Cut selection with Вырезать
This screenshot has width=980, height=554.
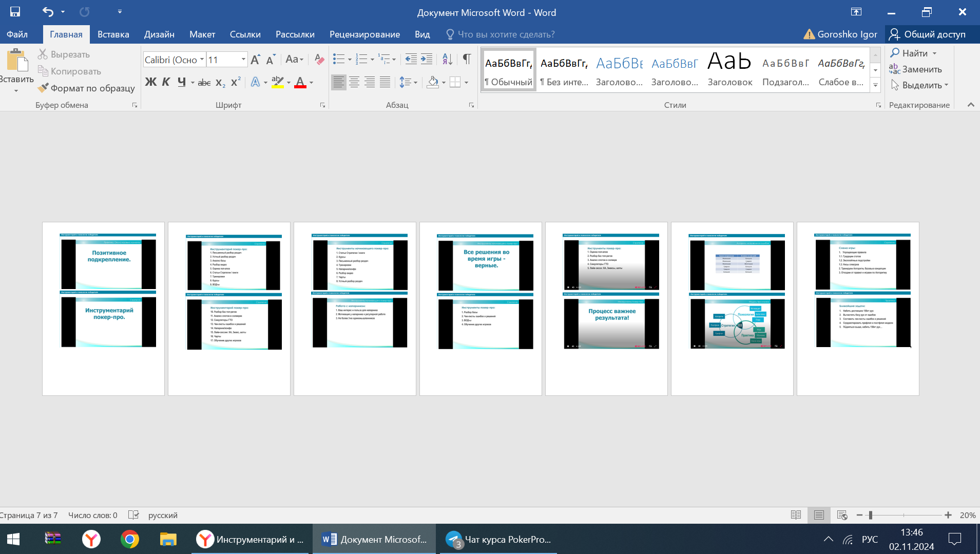click(x=64, y=54)
